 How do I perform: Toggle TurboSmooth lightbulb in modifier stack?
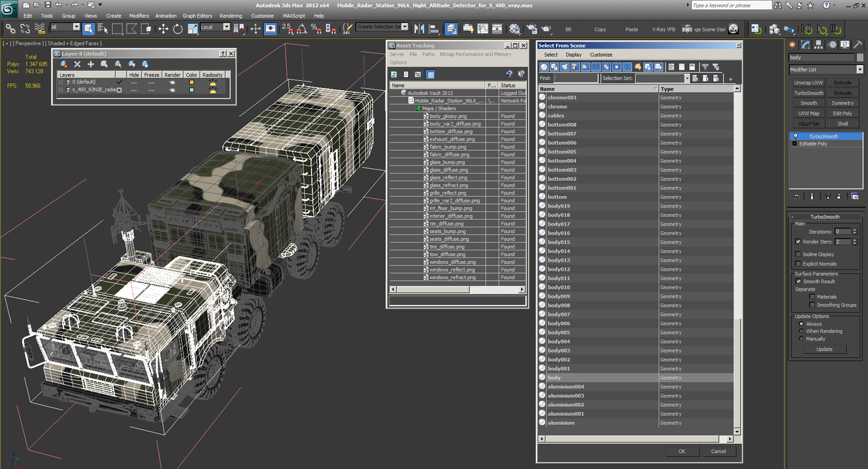click(x=795, y=136)
